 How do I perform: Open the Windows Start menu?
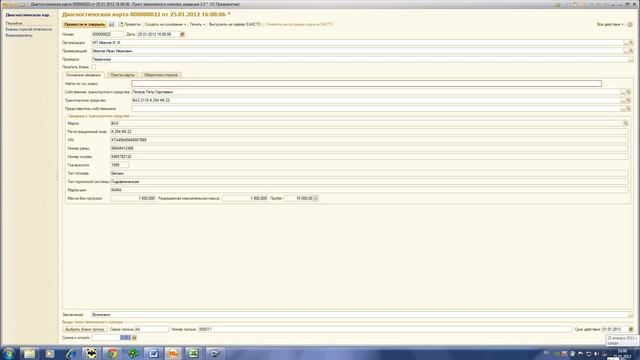[x=9, y=353]
